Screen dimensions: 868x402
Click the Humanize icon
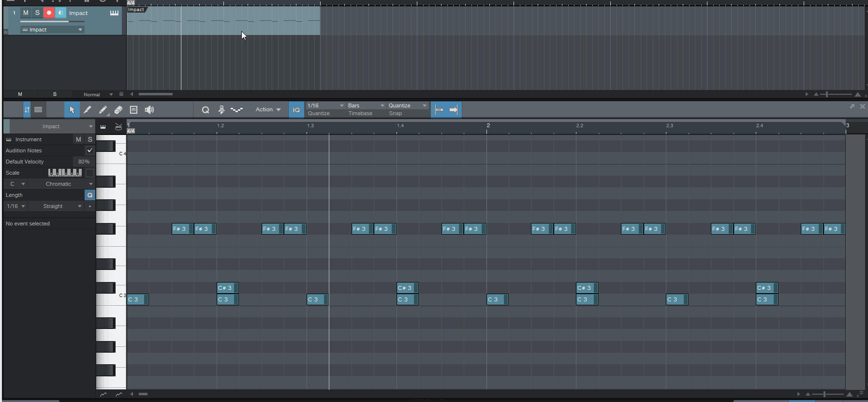pyautogui.click(x=221, y=110)
